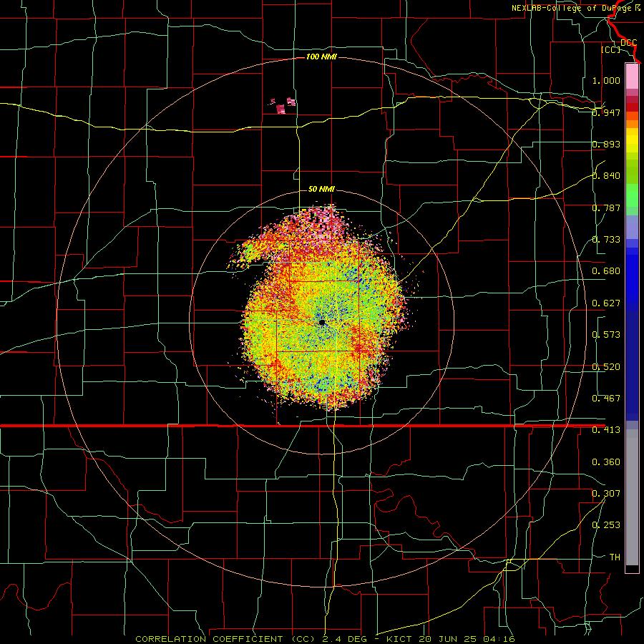Click the 0.467 scale value

pyautogui.click(x=606, y=399)
